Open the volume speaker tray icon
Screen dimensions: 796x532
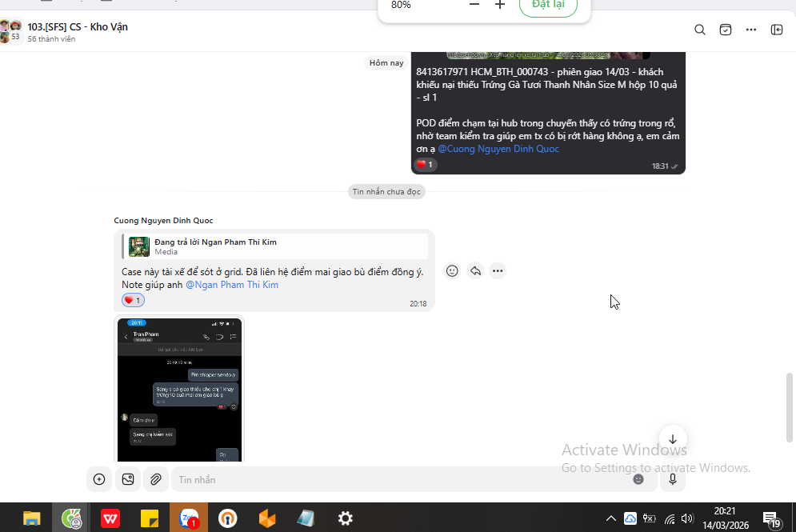tap(687, 518)
